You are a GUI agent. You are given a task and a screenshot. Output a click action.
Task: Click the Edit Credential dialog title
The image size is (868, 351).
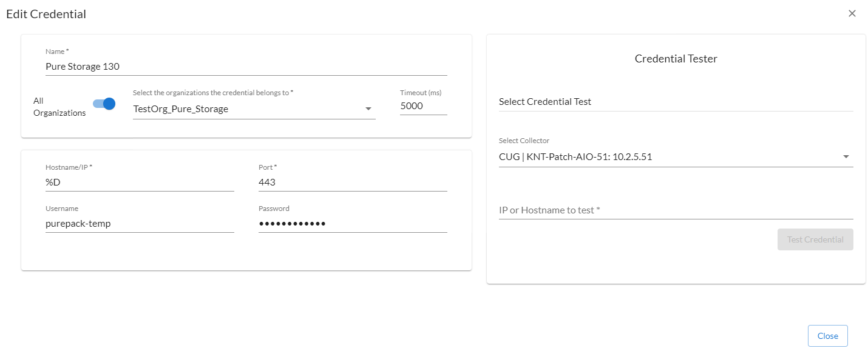coord(46,14)
